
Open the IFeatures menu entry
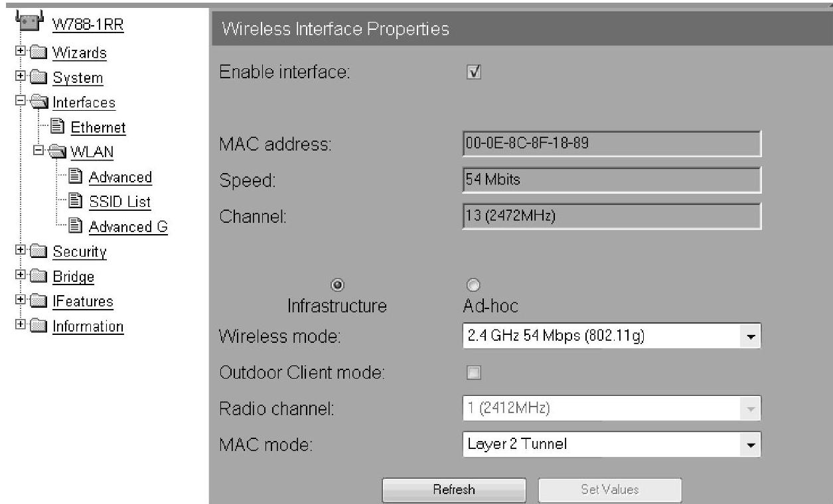click(x=83, y=301)
